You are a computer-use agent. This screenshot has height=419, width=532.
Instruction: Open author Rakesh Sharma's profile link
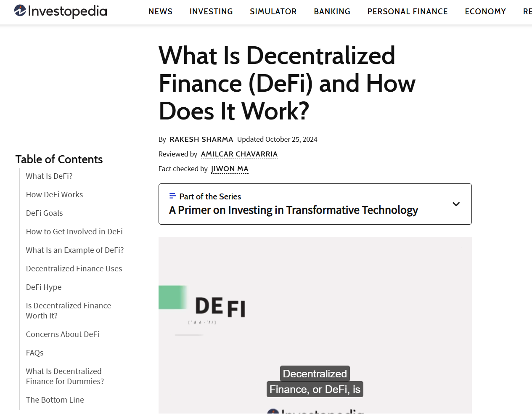(201, 139)
